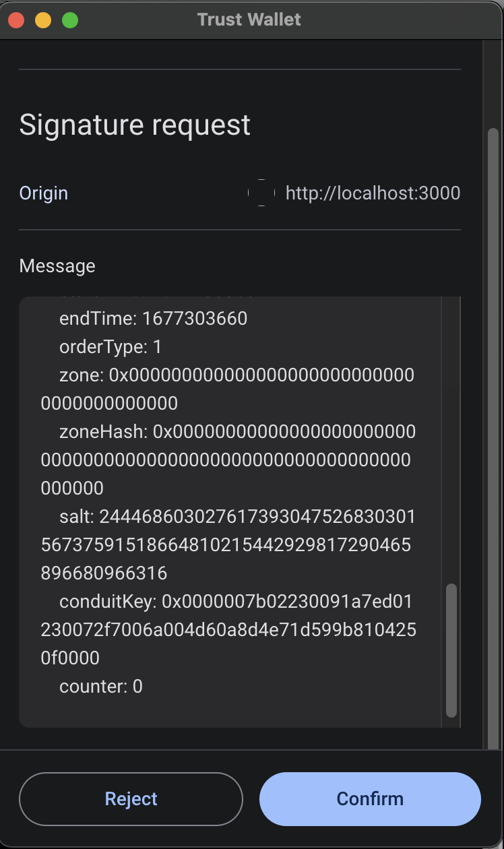Click the http://localhost:3000 origin URL
The image size is (504, 849).
click(x=373, y=193)
